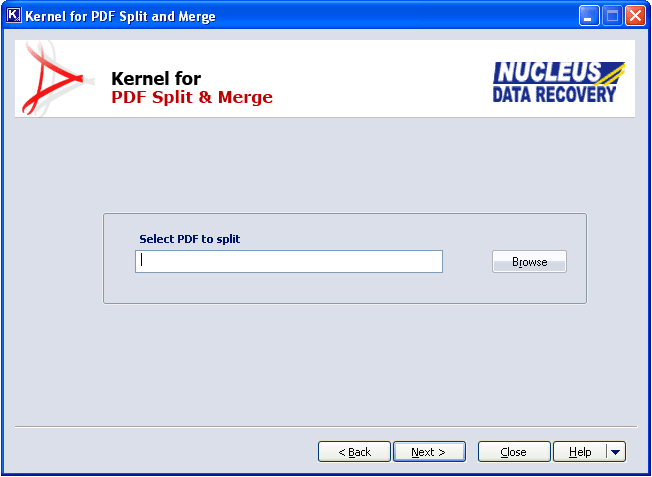The height and width of the screenshot is (477, 652).
Task: Go to the next step with Next
Action: (x=428, y=452)
